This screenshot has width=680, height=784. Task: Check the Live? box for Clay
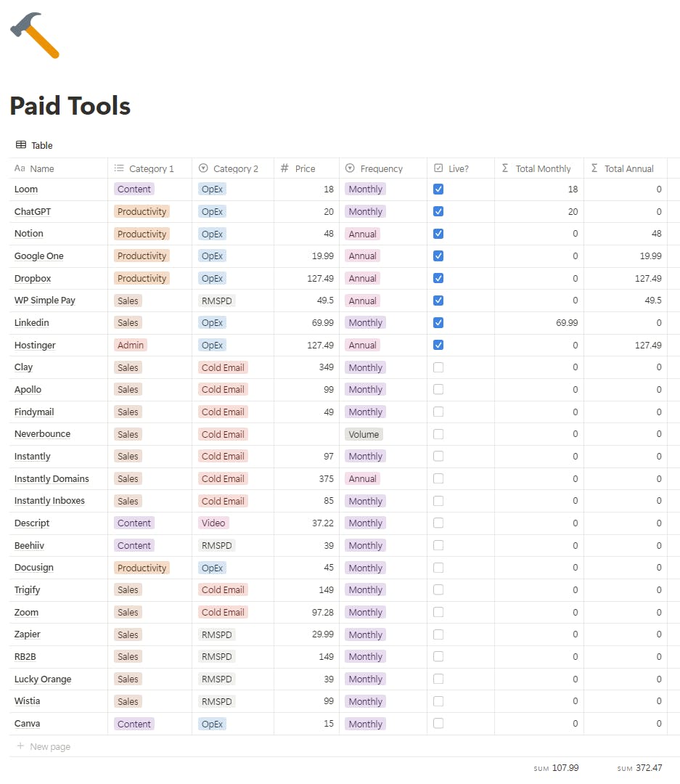pos(438,367)
